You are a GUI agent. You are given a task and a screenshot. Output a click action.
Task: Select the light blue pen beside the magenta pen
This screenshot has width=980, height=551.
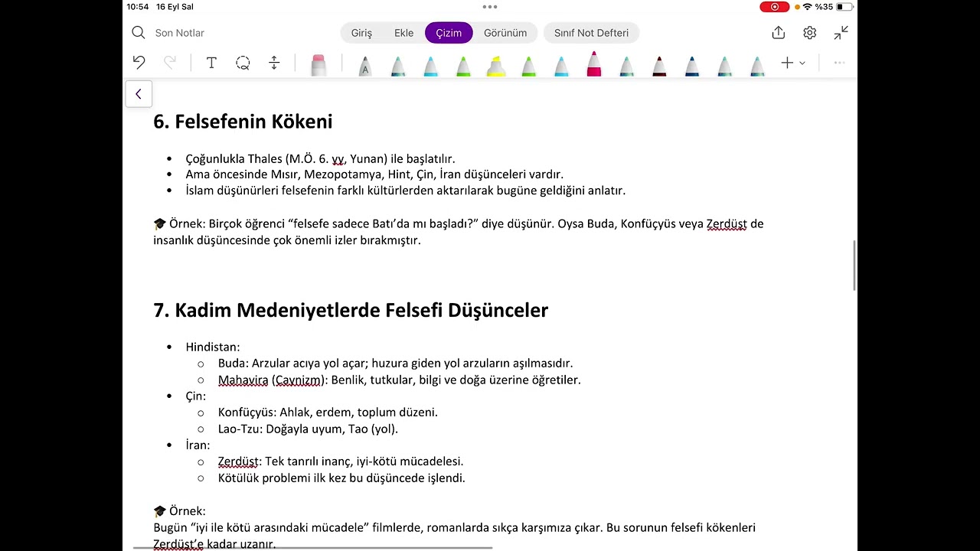pyautogui.click(x=561, y=66)
